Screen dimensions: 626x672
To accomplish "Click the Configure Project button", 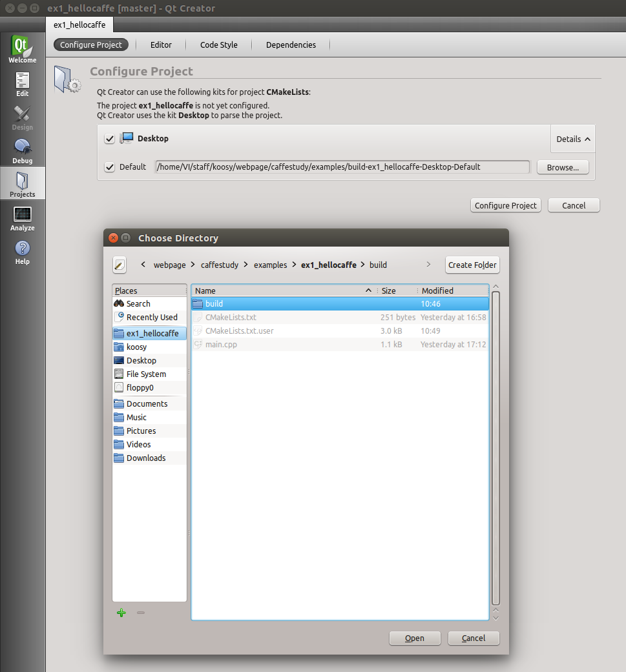I will 506,206.
